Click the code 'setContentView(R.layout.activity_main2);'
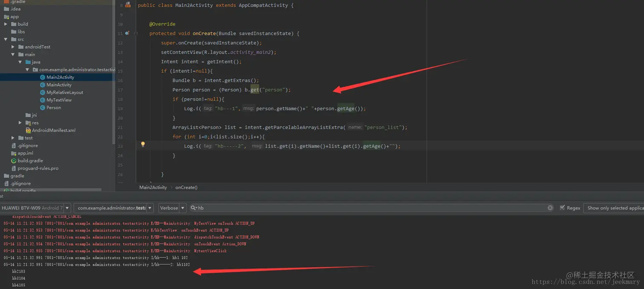The width and height of the screenshot is (644, 289). click(218, 52)
